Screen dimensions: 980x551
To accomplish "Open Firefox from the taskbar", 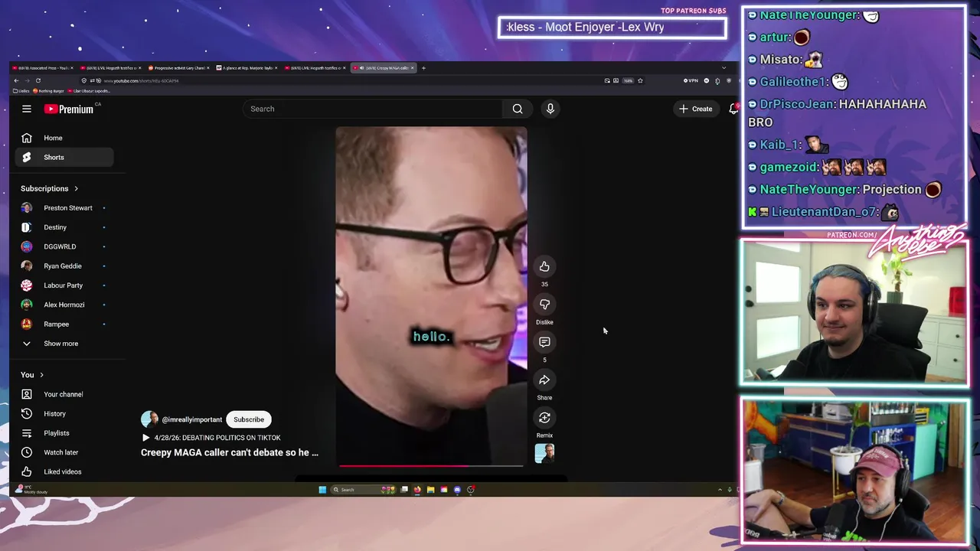I will (417, 490).
